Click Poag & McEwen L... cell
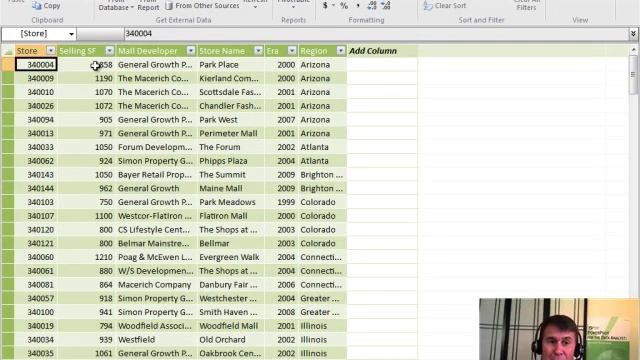 click(156, 257)
